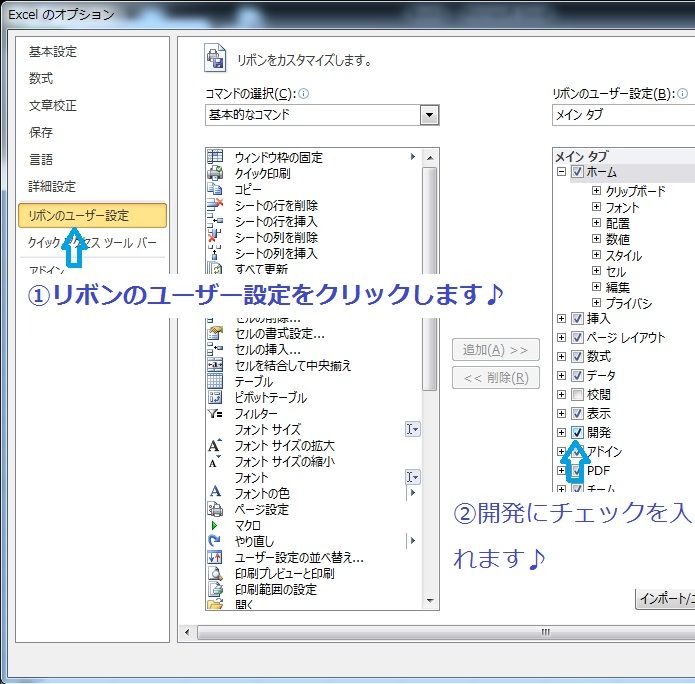
Task: Select the Decrease Font Size (フォント サイズの縮小) icon
Action: [x=215, y=461]
